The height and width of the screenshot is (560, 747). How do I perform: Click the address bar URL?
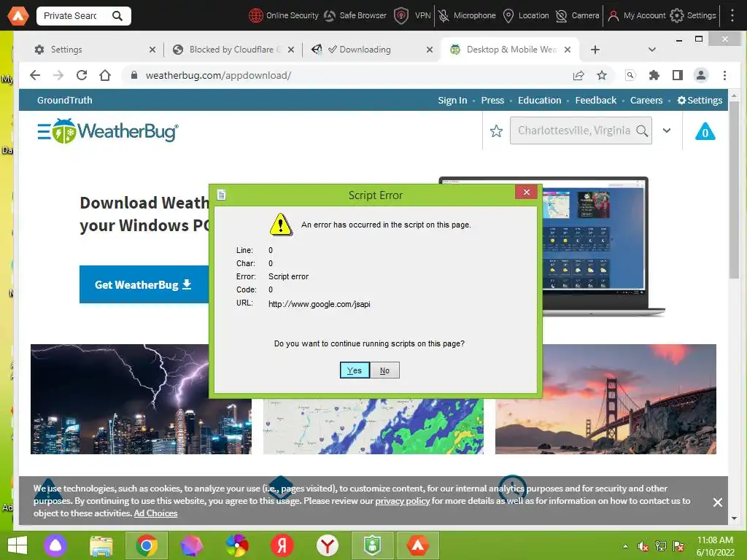218,75
